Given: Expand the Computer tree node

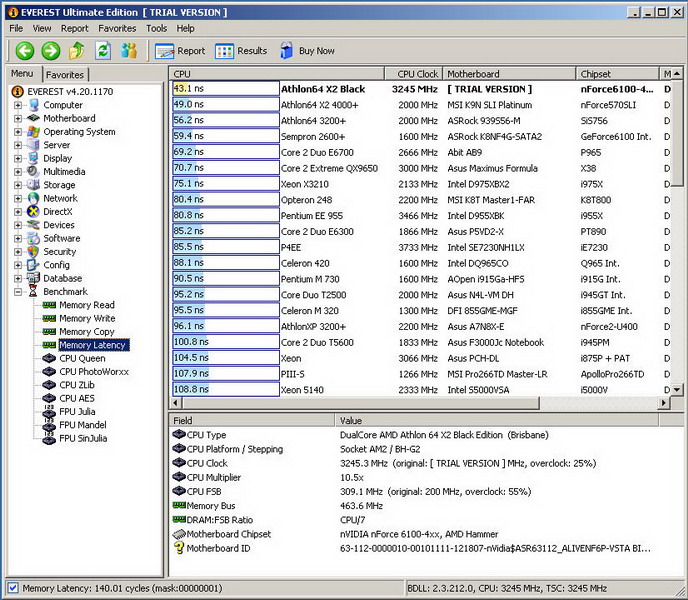Looking at the screenshot, I should click(18, 105).
